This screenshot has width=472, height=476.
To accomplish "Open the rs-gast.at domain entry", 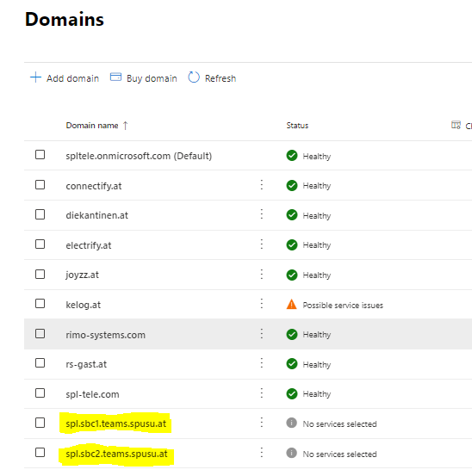I will (x=86, y=364).
